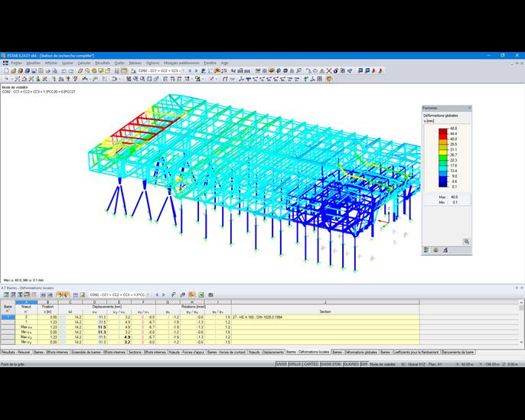Click the middle bottom icon in Panneau panel
The height and width of the screenshot is (420, 525).
[435, 249]
